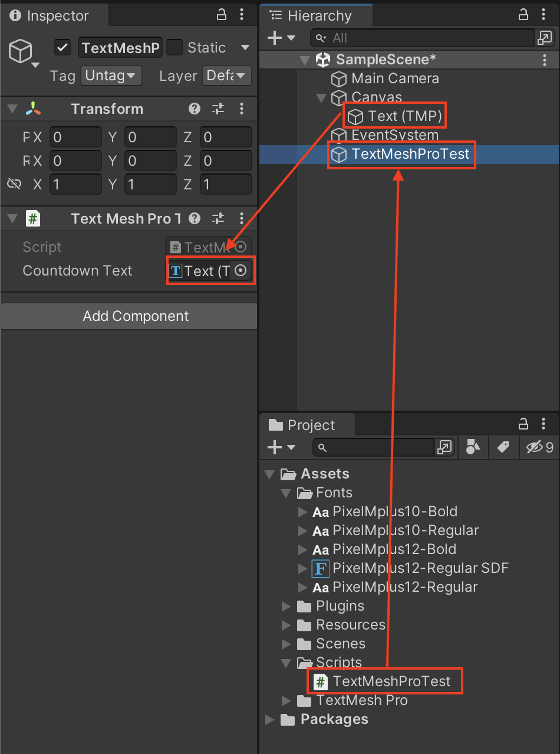560x754 pixels.
Task: Click the lock icon in the Inspector header
Action: point(221,15)
